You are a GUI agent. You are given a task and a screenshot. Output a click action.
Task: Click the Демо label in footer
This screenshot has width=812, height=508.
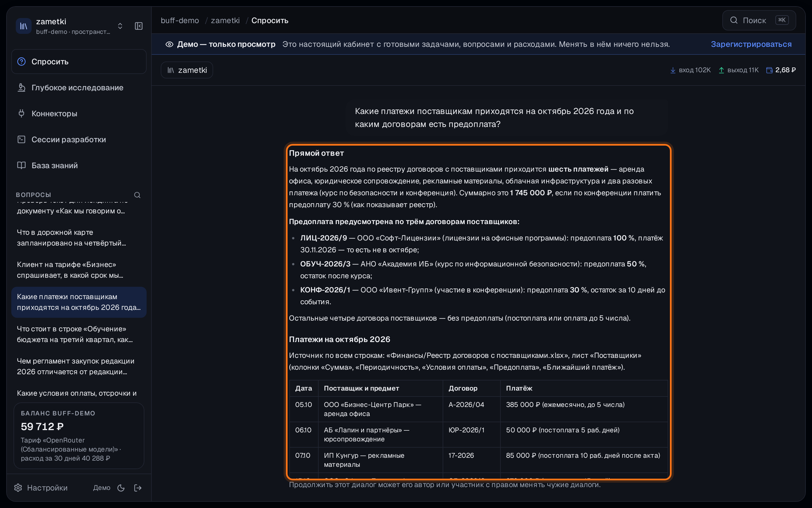click(x=102, y=487)
